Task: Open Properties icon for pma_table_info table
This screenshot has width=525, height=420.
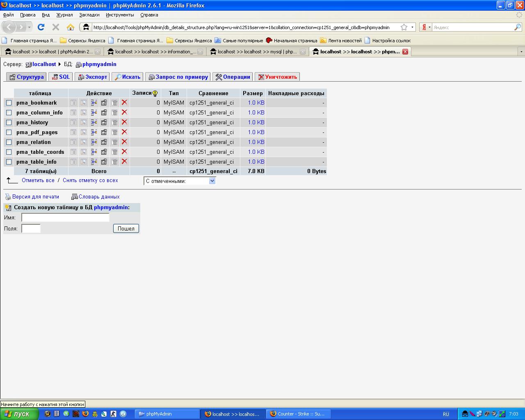Action: 104,162
